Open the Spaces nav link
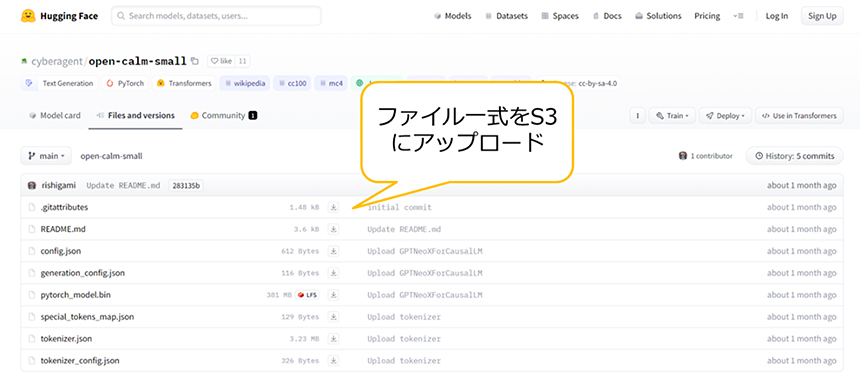Image resolution: width=860 pixels, height=378 pixels. click(560, 16)
